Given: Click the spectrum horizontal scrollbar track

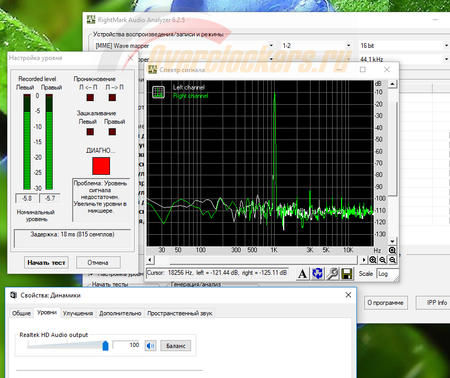Looking at the screenshot, I should pos(257,260).
